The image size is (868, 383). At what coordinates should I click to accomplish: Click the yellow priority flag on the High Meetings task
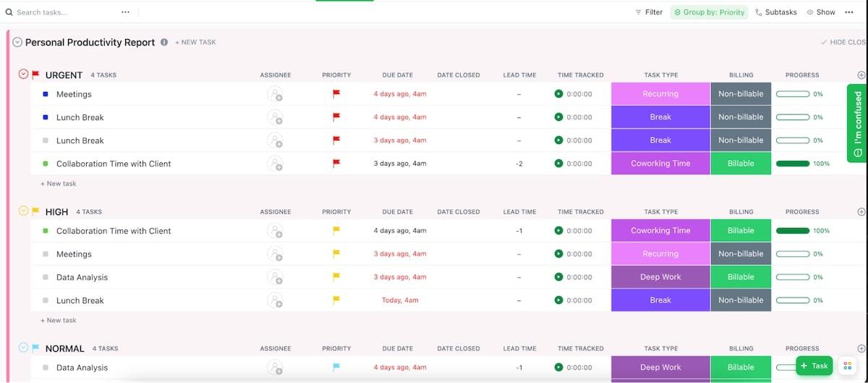click(x=336, y=254)
